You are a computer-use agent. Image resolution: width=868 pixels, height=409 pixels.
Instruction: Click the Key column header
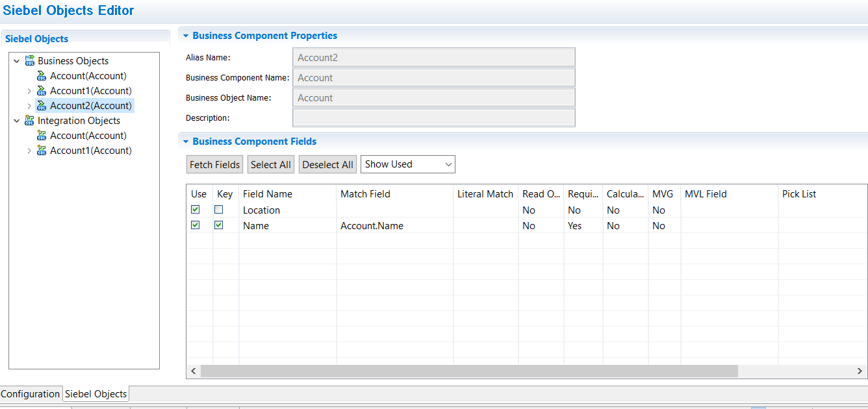[225, 194]
